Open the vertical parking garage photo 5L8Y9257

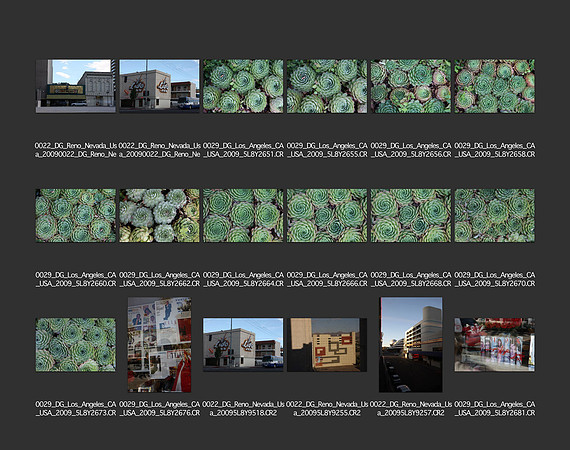[x=411, y=345]
